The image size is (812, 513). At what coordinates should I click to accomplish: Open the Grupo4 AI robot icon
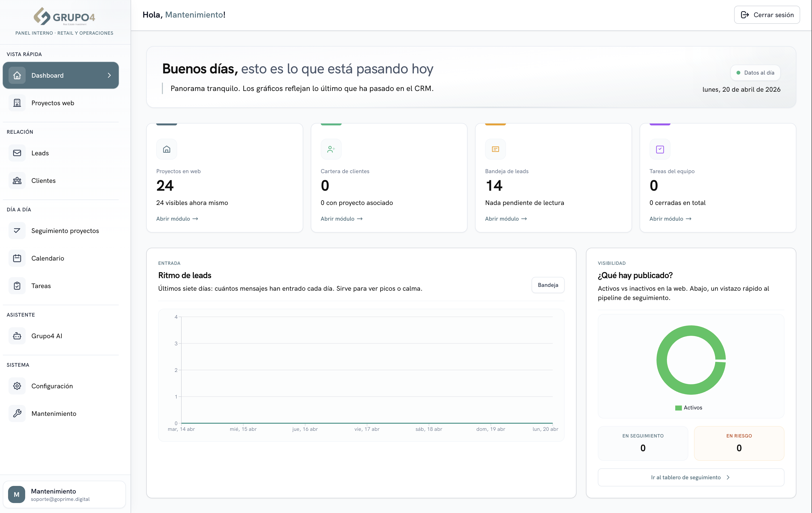[17, 336]
